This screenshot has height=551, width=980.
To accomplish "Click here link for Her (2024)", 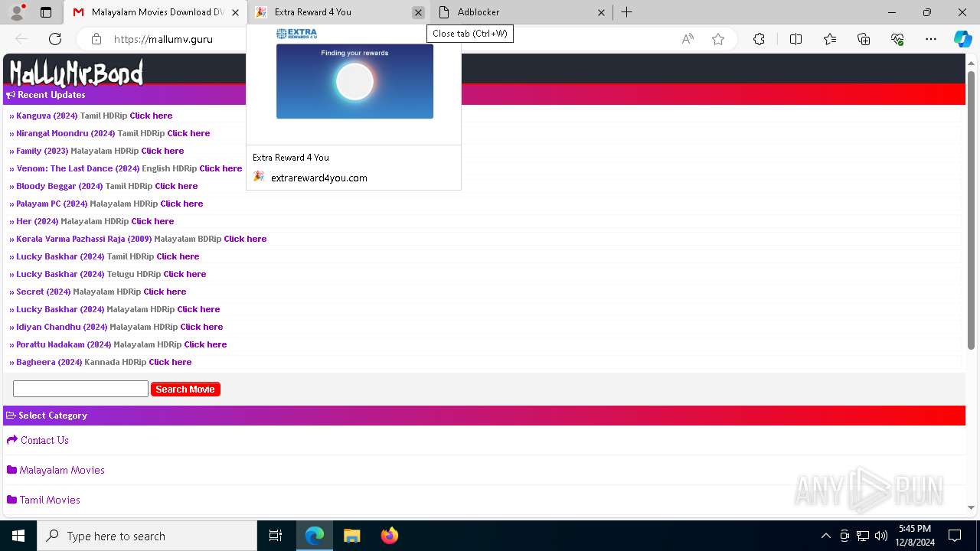I will pos(152,221).
